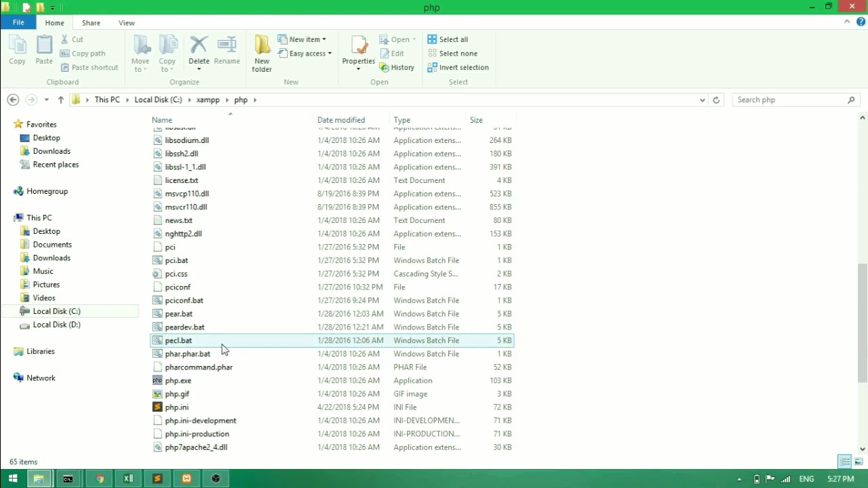Open the Move to dropdown

(141, 54)
